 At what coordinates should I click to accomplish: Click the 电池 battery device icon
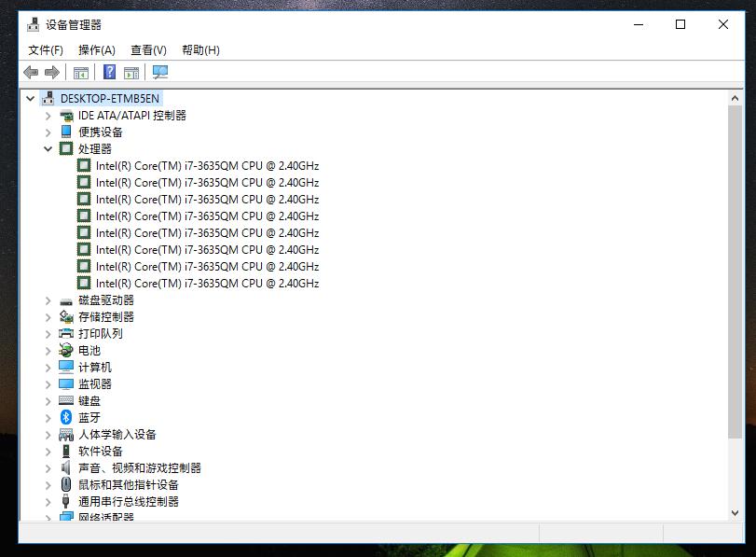pos(64,350)
